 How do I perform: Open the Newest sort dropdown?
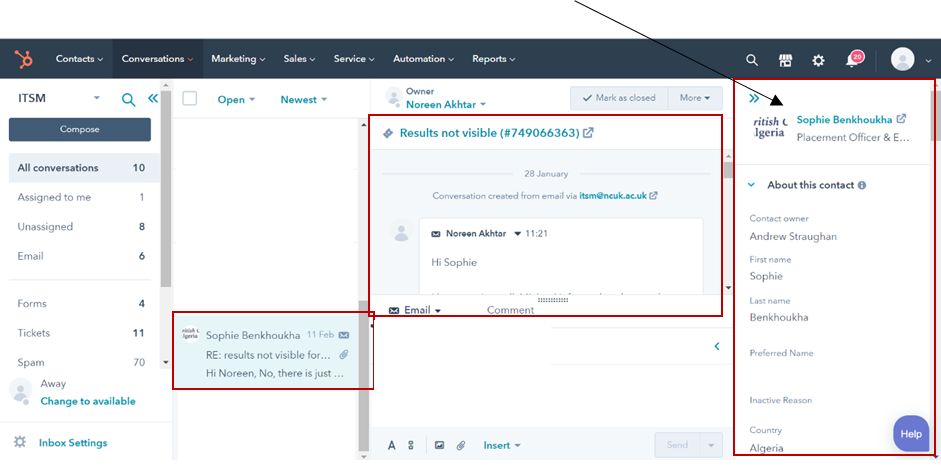click(303, 100)
